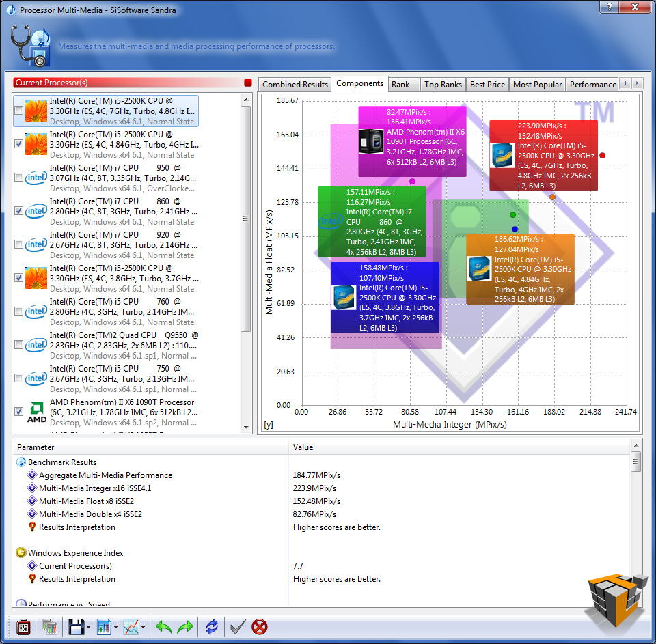Open the Performance tab
This screenshot has height=644, width=656.
592,85
